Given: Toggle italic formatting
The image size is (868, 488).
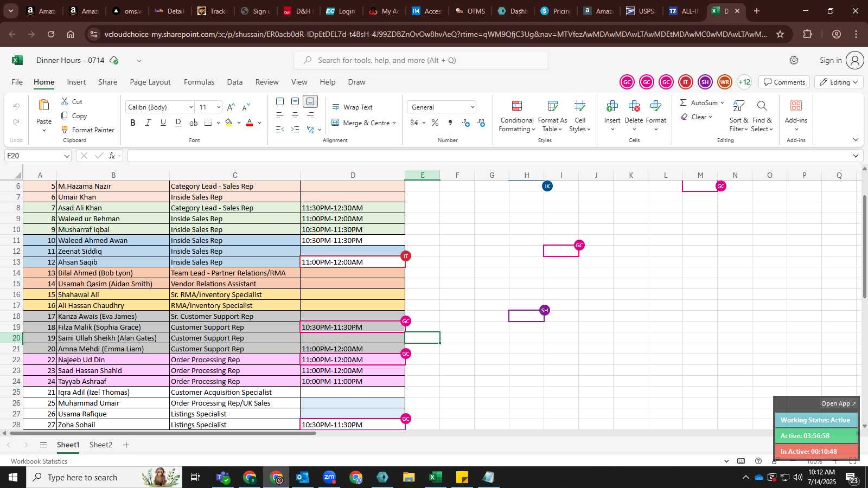Looking at the screenshot, I should point(148,123).
